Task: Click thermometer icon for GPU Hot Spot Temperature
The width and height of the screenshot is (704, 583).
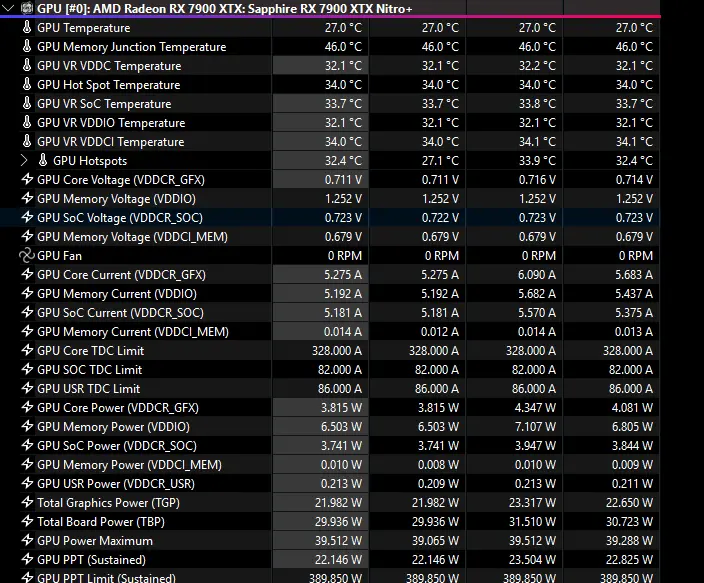Action: click(27, 84)
